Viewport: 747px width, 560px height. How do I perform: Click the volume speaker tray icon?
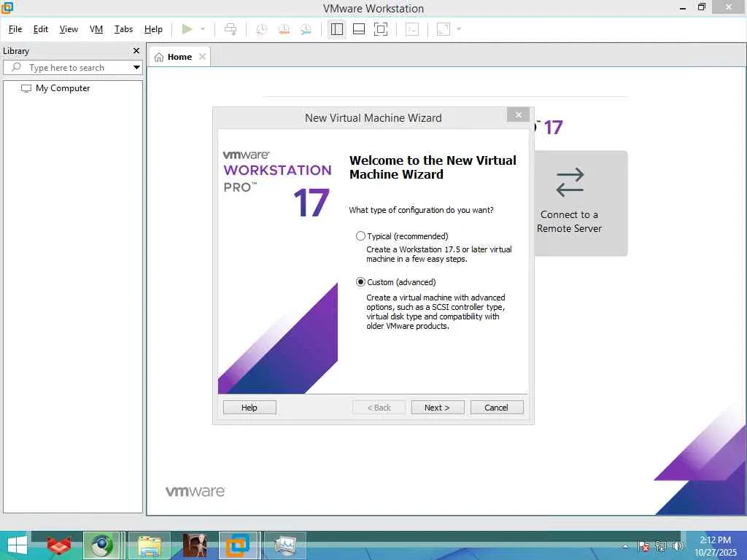tap(678, 546)
